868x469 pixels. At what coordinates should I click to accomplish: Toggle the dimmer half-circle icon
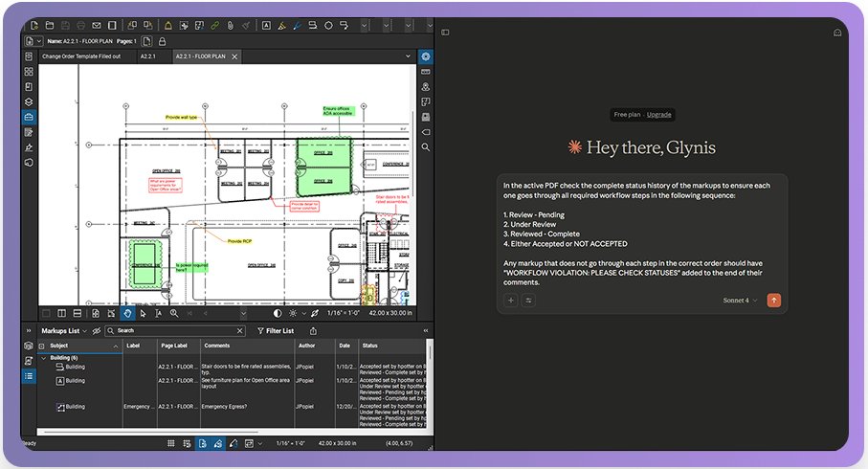[278, 313]
